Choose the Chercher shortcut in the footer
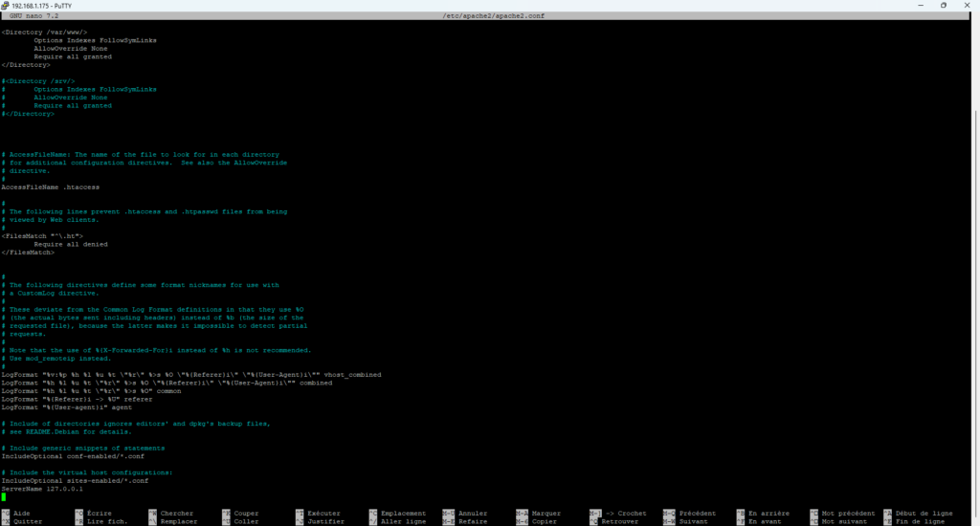Screen dimensions: 980x526 click(176, 514)
